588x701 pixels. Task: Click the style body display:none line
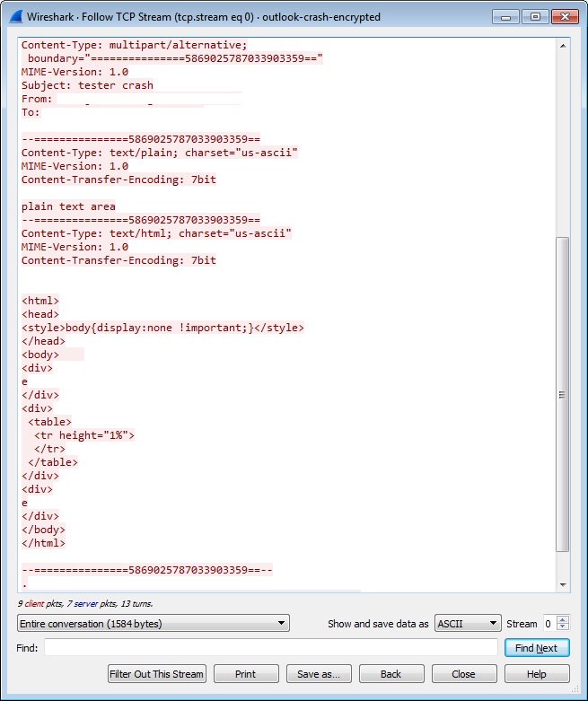(162, 328)
